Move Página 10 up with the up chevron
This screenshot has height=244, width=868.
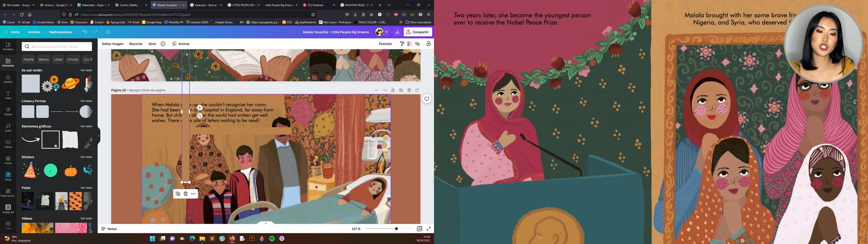377,90
